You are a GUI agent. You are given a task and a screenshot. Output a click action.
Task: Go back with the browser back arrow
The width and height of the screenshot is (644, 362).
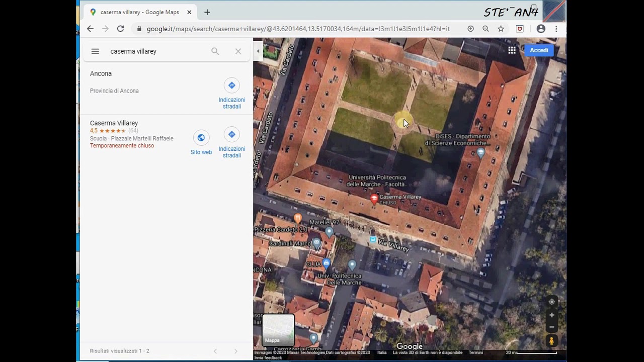pyautogui.click(x=90, y=29)
